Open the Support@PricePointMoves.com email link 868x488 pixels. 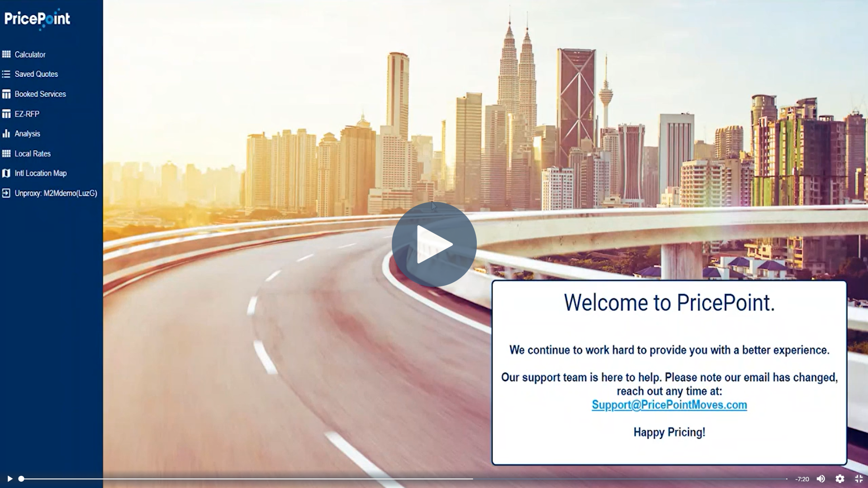click(669, 405)
